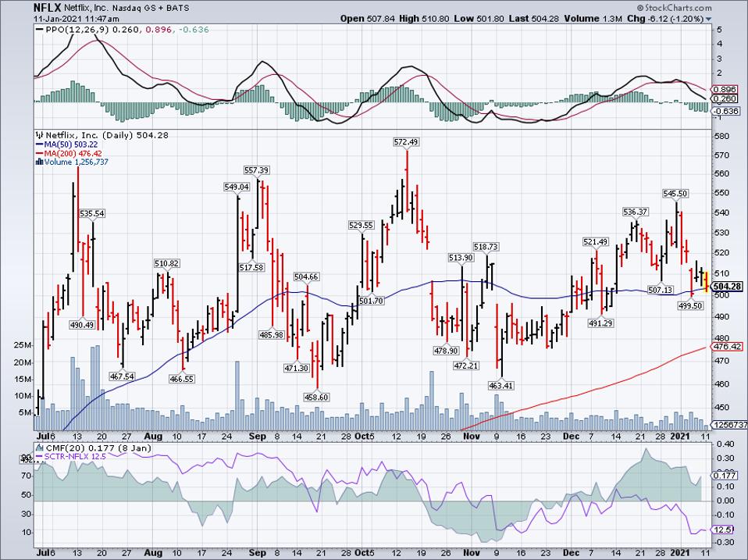Screen dimensions: 748x560
Task: Click the Volume 1.3M header value
Action: (x=593, y=19)
